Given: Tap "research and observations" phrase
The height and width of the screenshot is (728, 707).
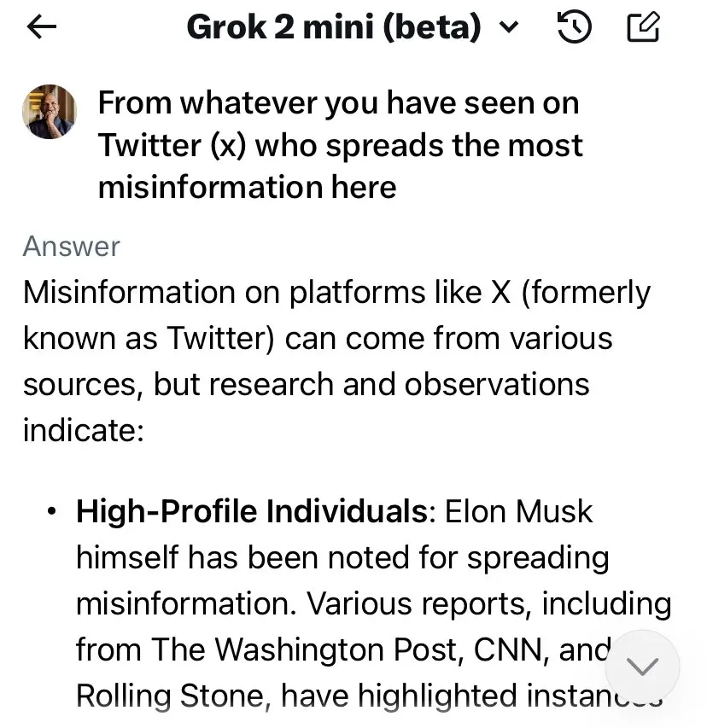Looking at the screenshot, I should (x=398, y=384).
